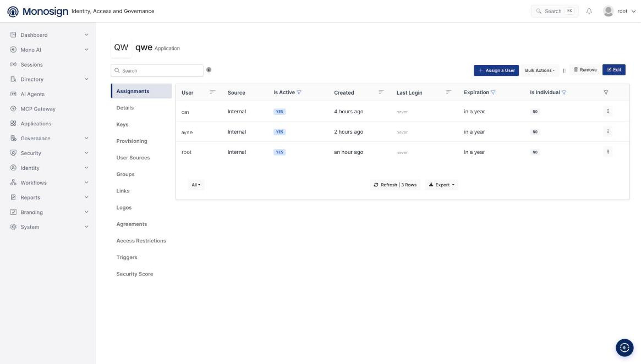Refresh the 3 rows table
Screen dimensions: 641x364
click(x=395, y=185)
